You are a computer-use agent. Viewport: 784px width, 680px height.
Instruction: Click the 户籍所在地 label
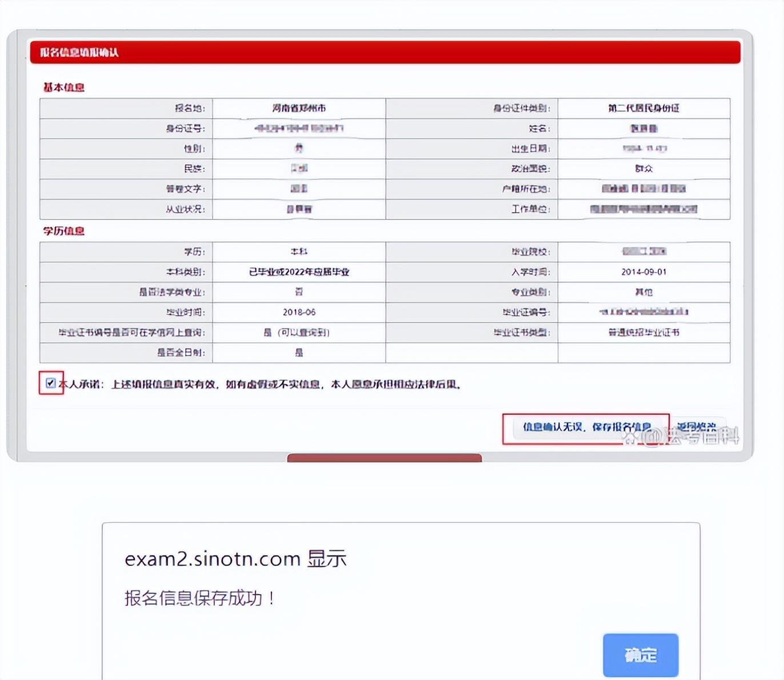526,189
